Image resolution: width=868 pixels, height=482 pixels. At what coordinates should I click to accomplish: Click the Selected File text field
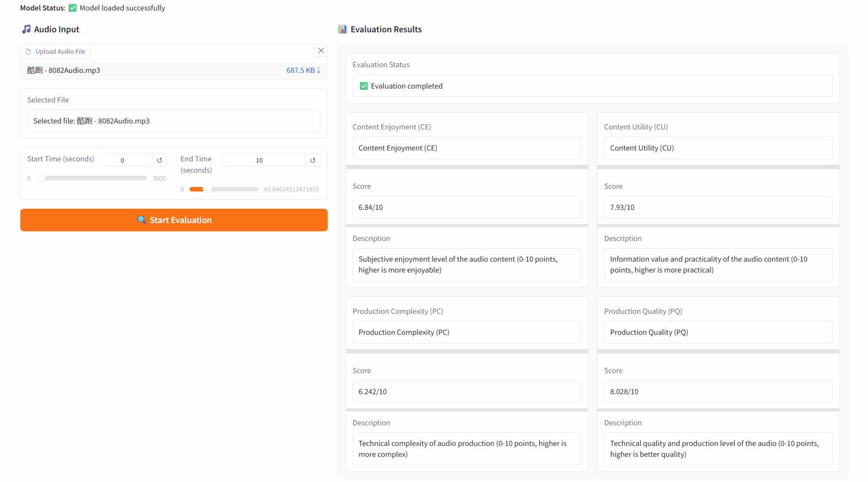tap(174, 121)
